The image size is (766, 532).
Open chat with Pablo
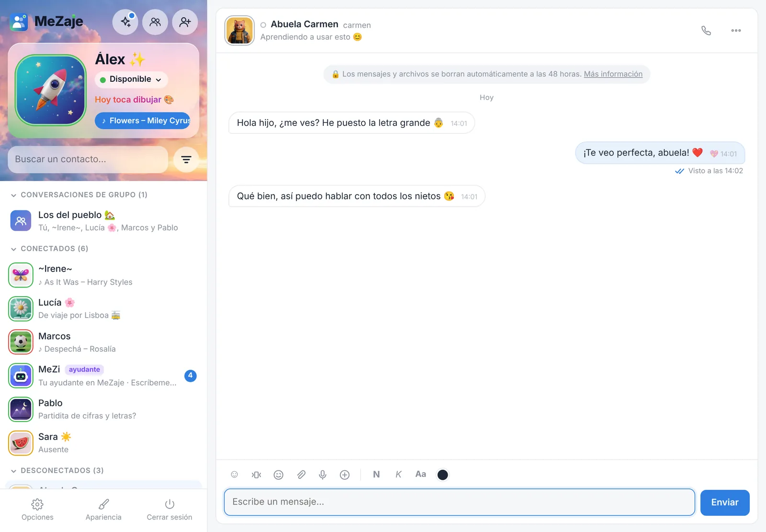point(103,409)
